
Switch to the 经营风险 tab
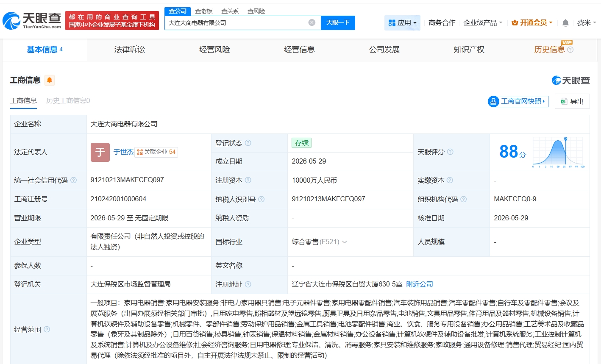(x=214, y=50)
